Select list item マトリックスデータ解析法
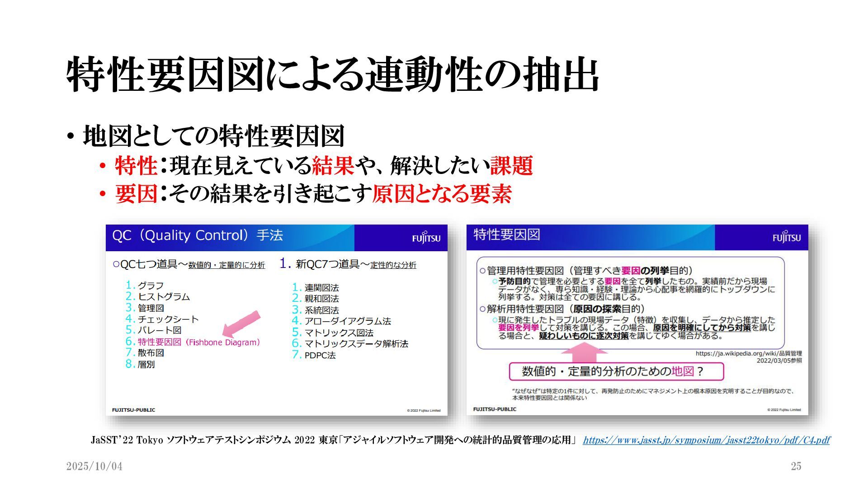 pyautogui.click(x=356, y=344)
